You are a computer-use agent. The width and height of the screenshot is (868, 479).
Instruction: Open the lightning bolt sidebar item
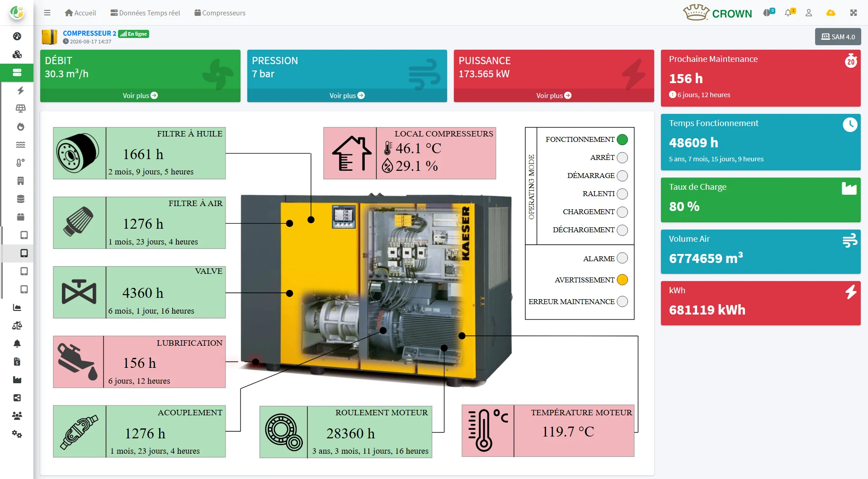(x=20, y=90)
